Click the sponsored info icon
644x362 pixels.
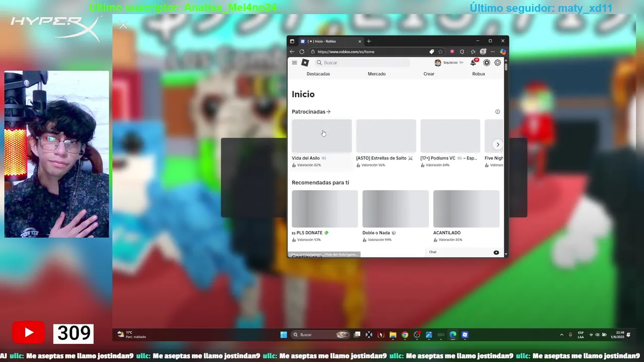(x=498, y=112)
